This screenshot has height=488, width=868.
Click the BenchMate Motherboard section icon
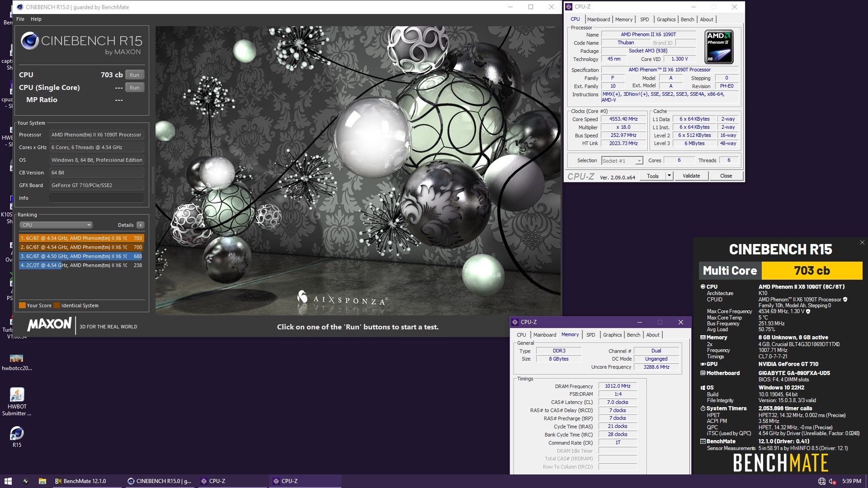coord(703,373)
